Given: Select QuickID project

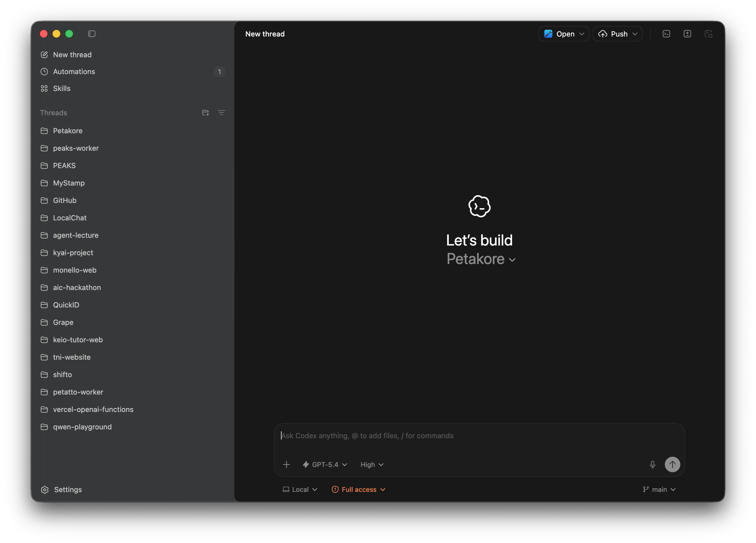Looking at the screenshot, I should pyautogui.click(x=133, y=305).
